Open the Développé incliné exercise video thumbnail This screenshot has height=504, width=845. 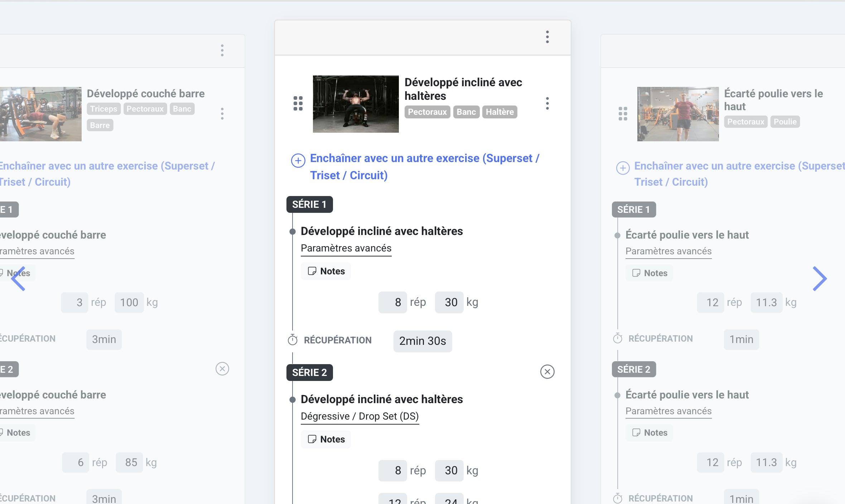click(x=356, y=104)
